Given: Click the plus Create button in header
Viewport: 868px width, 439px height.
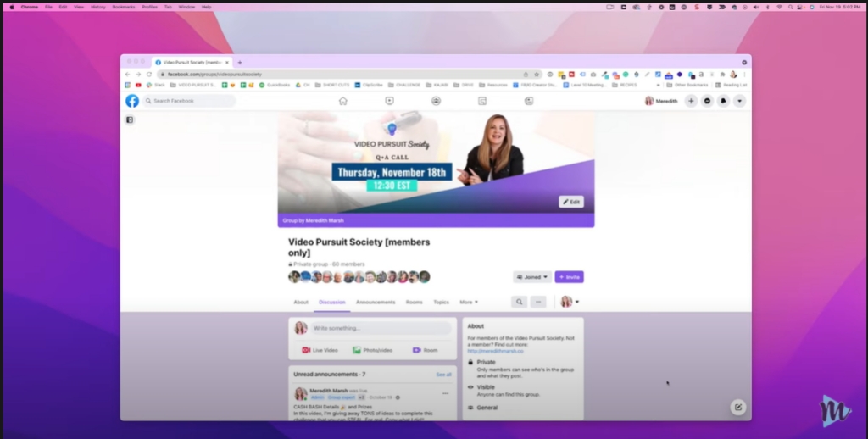Looking at the screenshot, I should [x=691, y=101].
